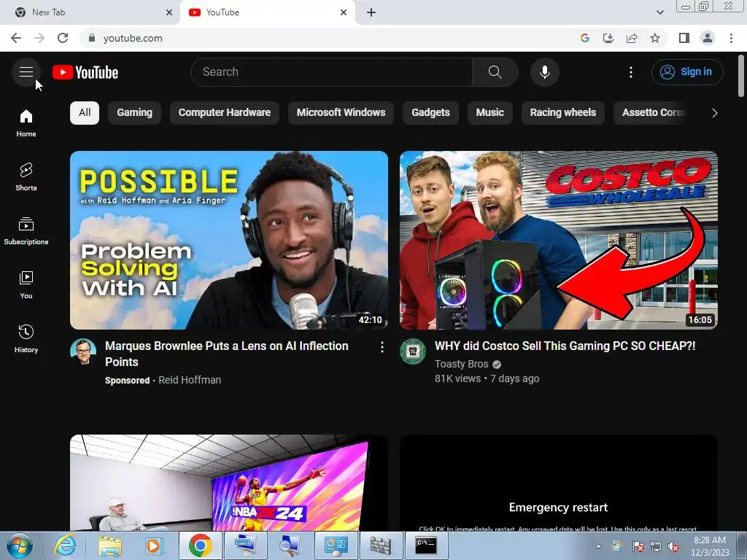This screenshot has width=747, height=560.
Task: Open YouTube settings three-dot menu
Action: [631, 72]
